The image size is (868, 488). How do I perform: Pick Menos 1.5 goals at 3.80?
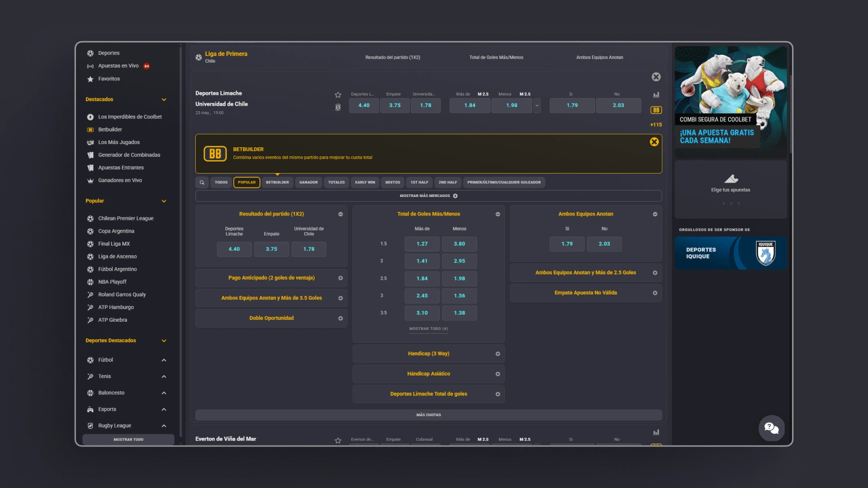[459, 244]
